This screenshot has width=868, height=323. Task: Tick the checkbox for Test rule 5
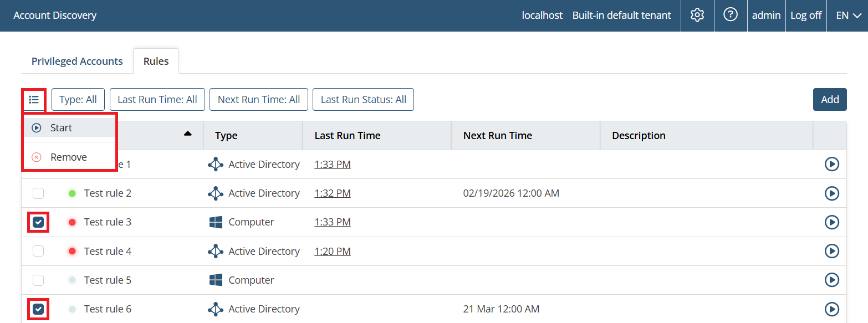[x=38, y=280]
